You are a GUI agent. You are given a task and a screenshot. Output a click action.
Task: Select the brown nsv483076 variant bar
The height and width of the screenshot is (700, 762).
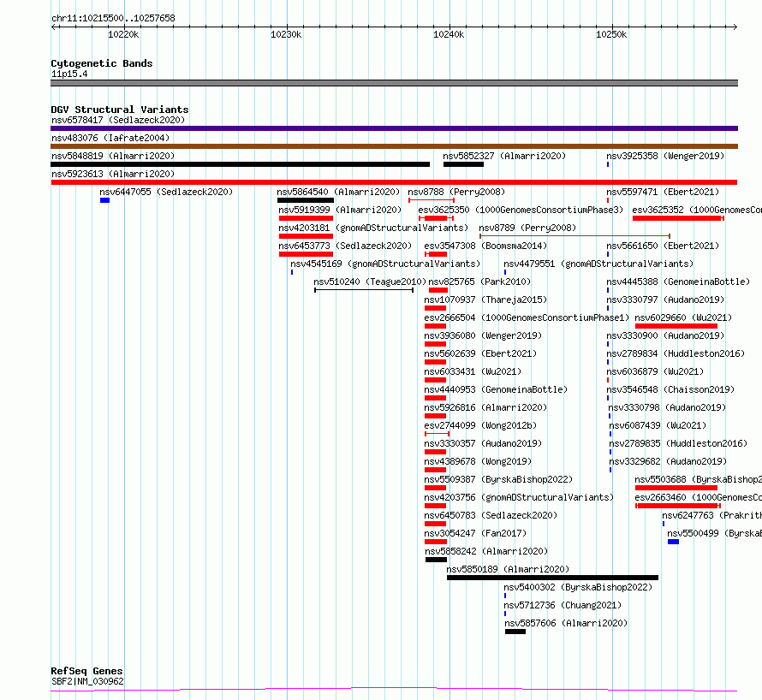click(394, 146)
